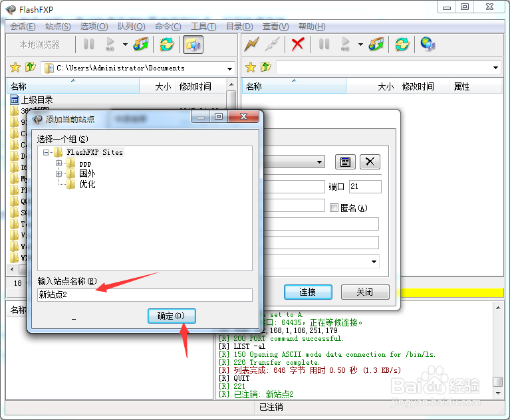Click the globe site browser icon

[x=428, y=45]
